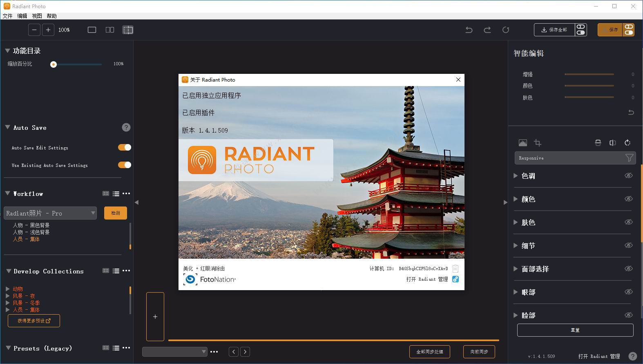Toggle visibility eye for 眼部
The width and height of the screenshot is (643, 364).
click(x=628, y=292)
